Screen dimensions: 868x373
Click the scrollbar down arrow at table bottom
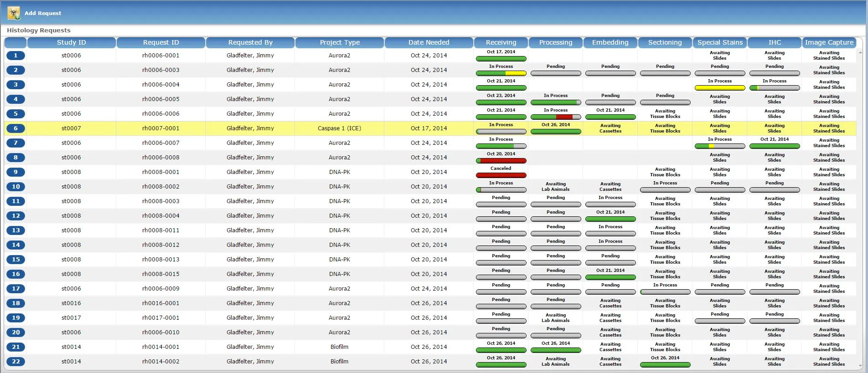860,366
